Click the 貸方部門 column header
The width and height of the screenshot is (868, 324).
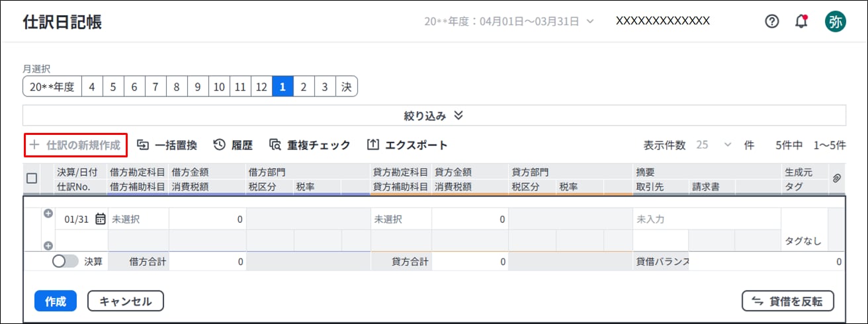pos(530,172)
